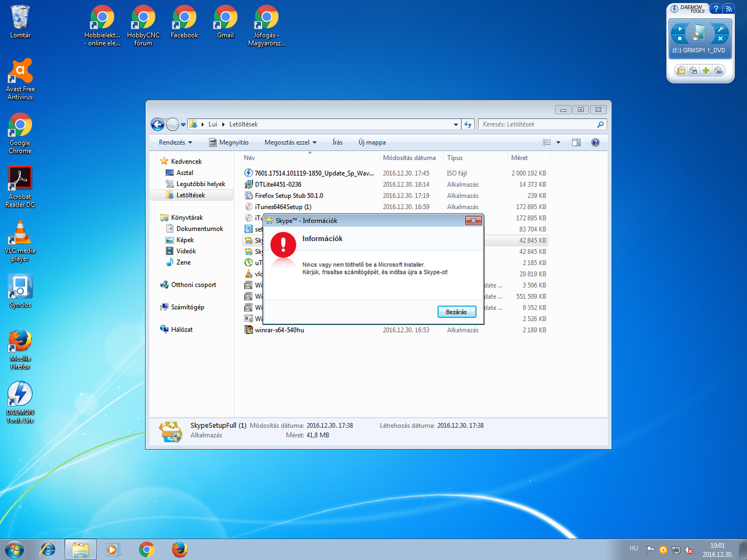The image size is (747, 560).
Task: Select the Google Chrome desktop icon
Action: (20, 134)
